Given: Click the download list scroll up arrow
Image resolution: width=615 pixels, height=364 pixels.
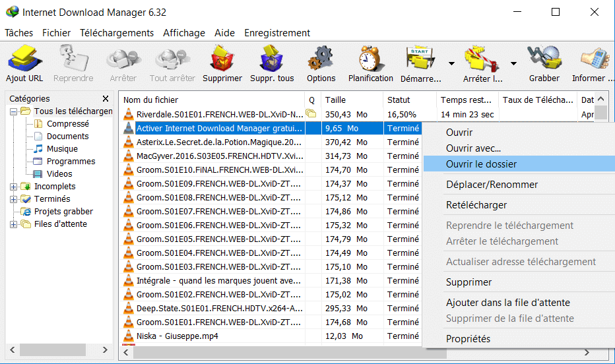Looking at the screenshot, I should (601, 100).
